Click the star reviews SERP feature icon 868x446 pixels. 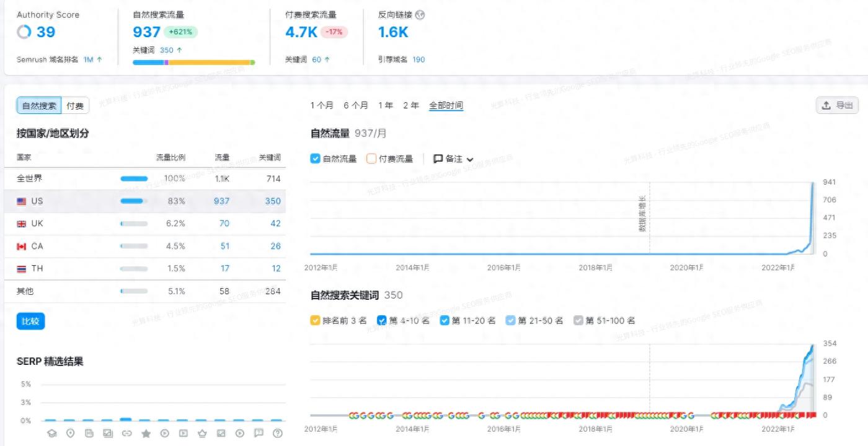(x=146, y=434)
